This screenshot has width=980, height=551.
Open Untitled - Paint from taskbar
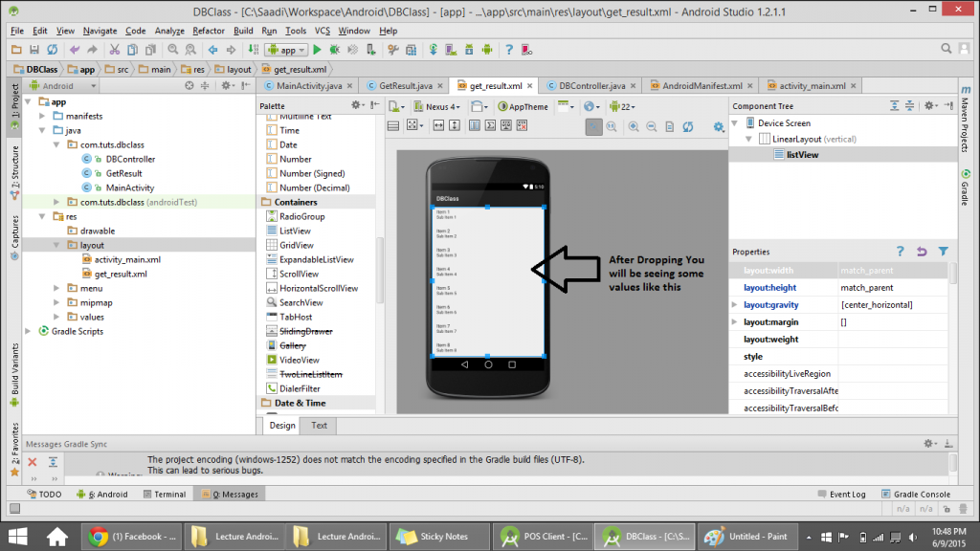click(x=746, y=537)
